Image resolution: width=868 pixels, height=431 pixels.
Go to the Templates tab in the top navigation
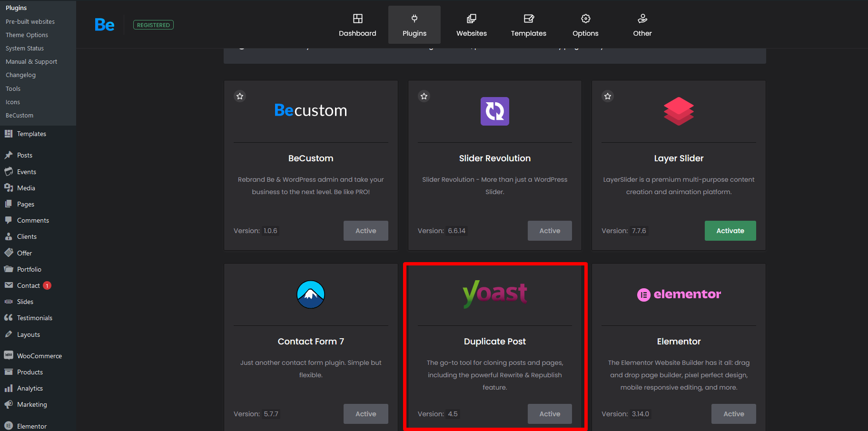click(x=529, y=25)
